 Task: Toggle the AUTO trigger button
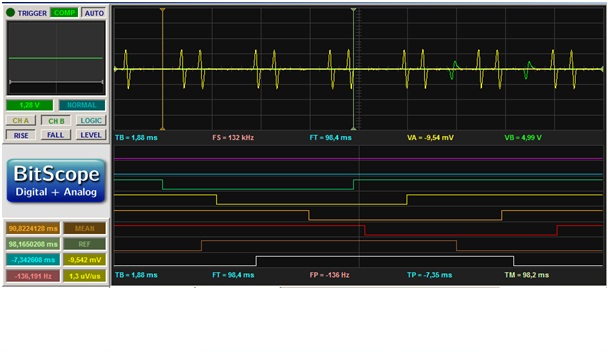(94, 13)
